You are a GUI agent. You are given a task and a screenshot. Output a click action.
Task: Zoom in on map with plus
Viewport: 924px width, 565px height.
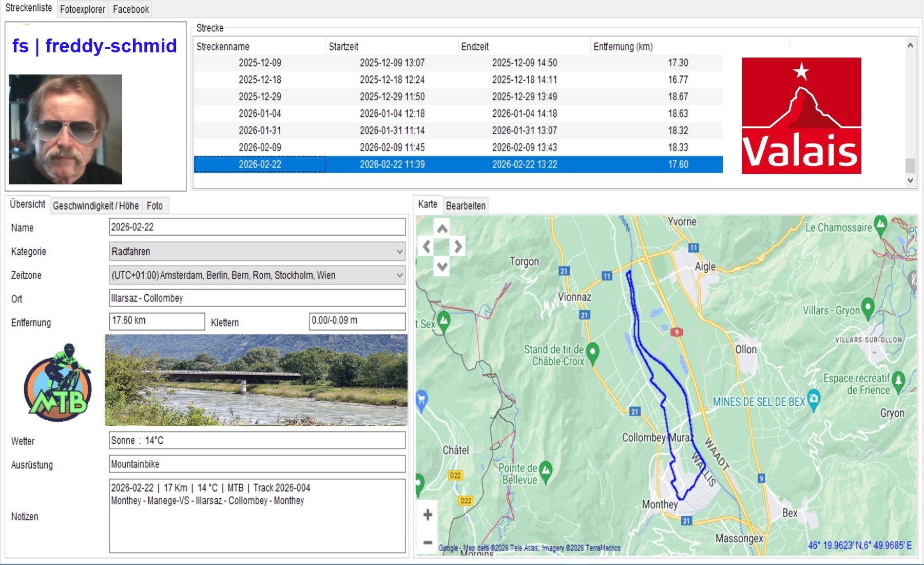click(427, 515)
